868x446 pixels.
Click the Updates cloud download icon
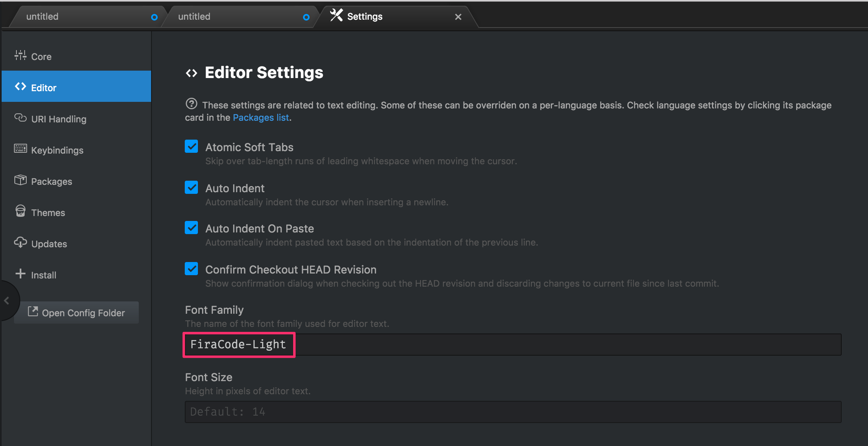pos(20,242)
